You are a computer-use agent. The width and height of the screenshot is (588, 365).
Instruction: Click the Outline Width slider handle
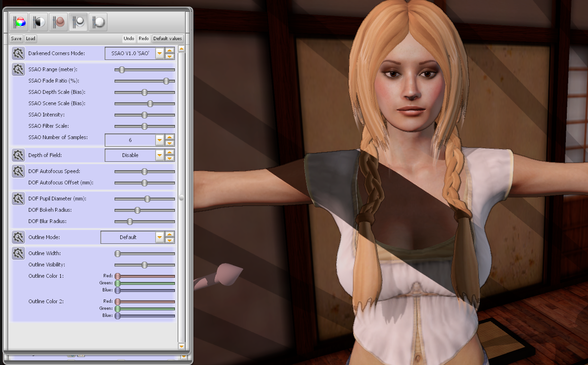coord(118,254)
